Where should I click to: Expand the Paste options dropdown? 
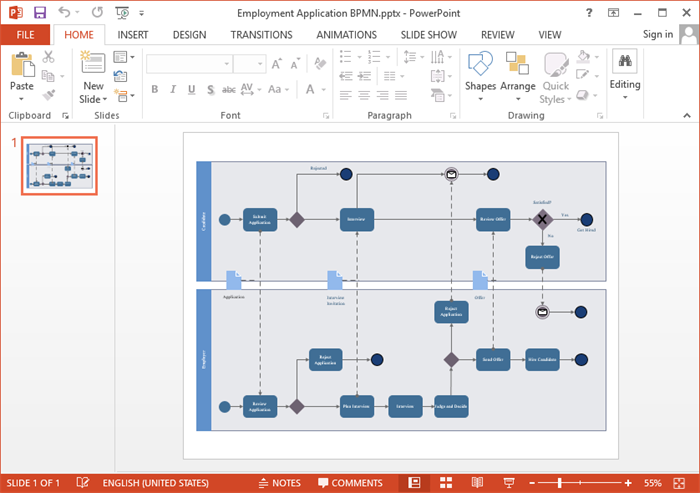pos(21,99)
